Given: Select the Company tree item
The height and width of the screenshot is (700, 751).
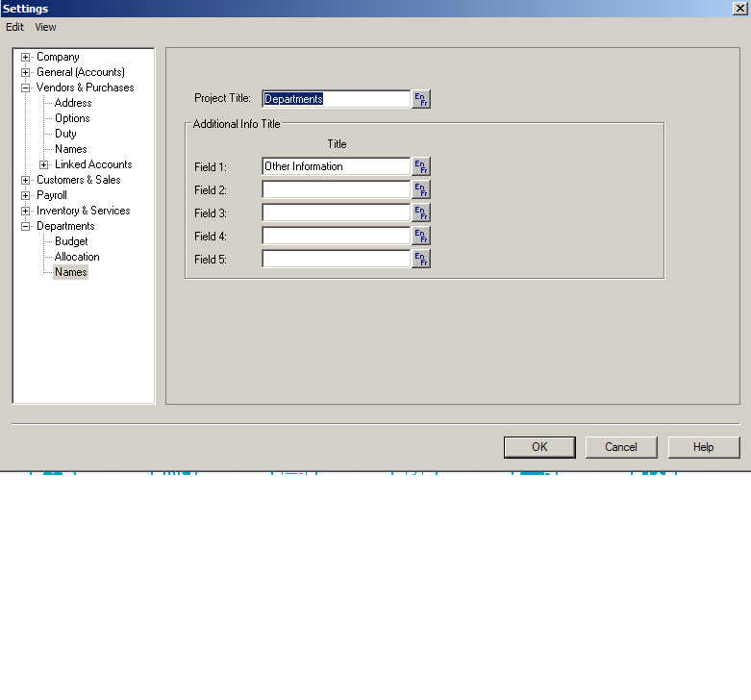Looking at the screenshot, I should pyautogui.click(x=58, y=57).
